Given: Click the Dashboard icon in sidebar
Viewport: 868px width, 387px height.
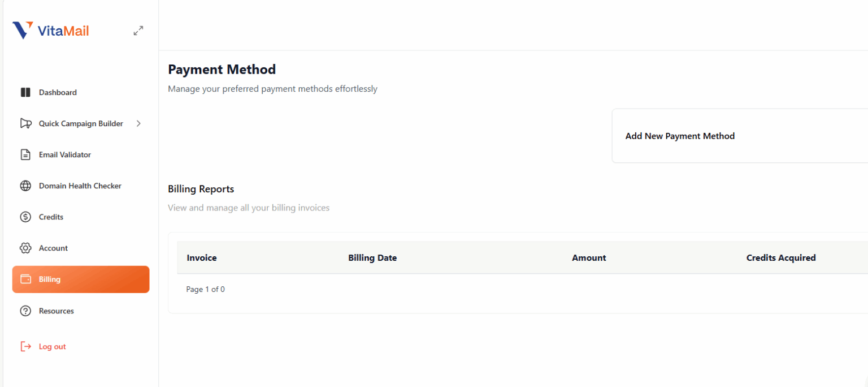Looking at the screenshot, I should (25, 92).
